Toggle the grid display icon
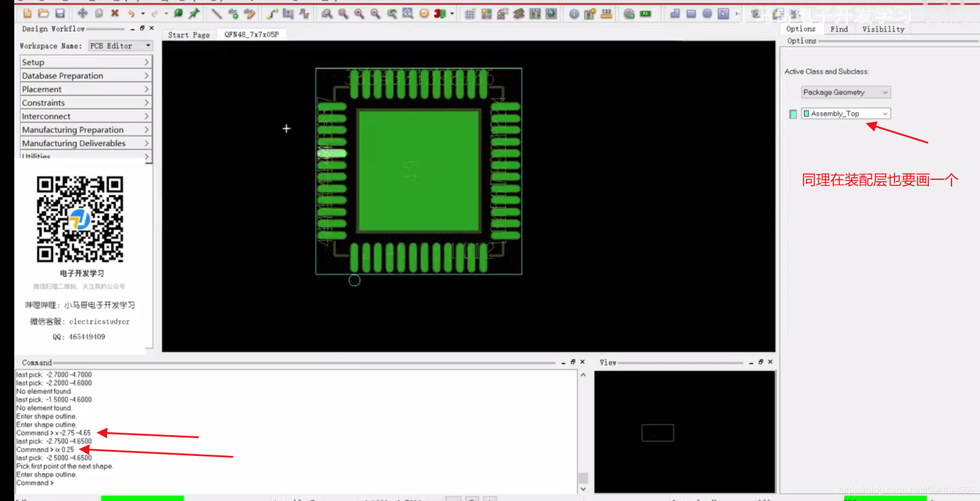980x501 pixels. click(x=470, y=14)
